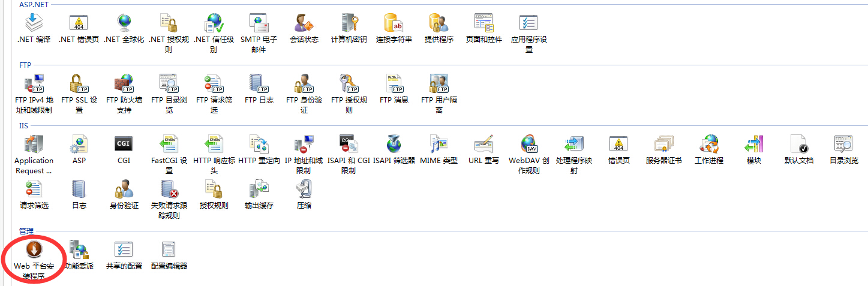868x286 pixels.
Task: Select the IIS group 目录浏览 icon
Action: (x=844, y=144)
